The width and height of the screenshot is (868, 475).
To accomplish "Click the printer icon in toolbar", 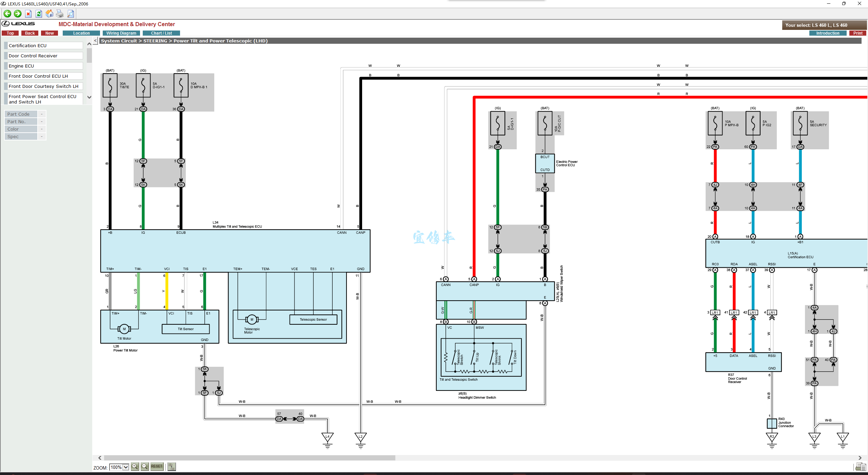I will [x=60, y=14].
